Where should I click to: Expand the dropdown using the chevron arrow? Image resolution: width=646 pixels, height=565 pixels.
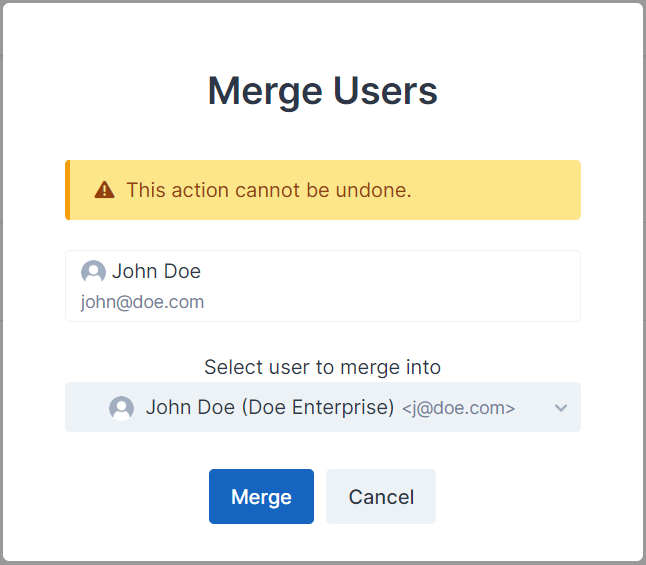coord(561,408)
